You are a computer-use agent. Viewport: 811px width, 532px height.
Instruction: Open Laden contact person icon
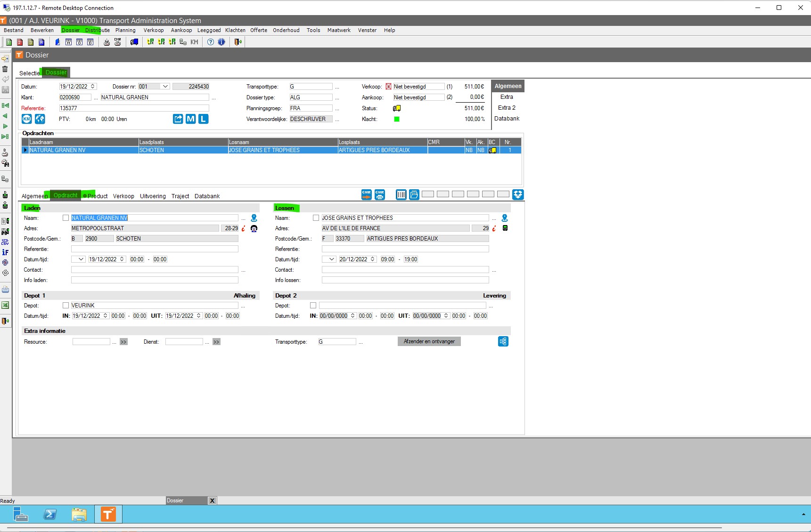coord(254,218)
